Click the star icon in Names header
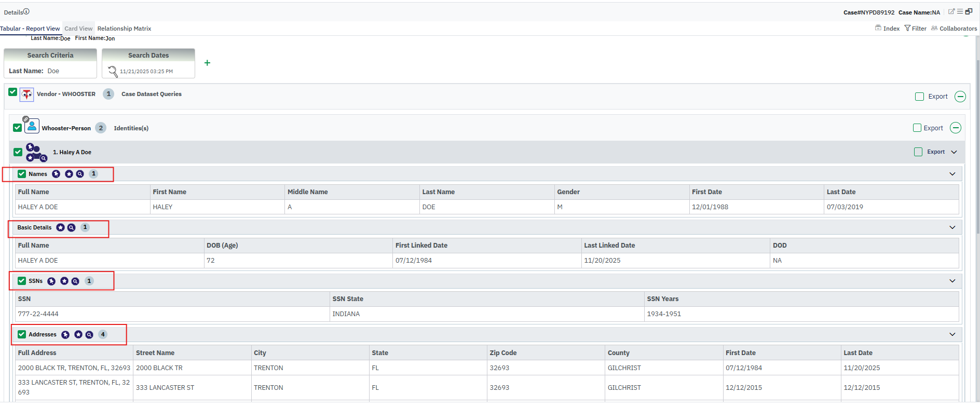The image size is (980, 407). pos(69,174)
